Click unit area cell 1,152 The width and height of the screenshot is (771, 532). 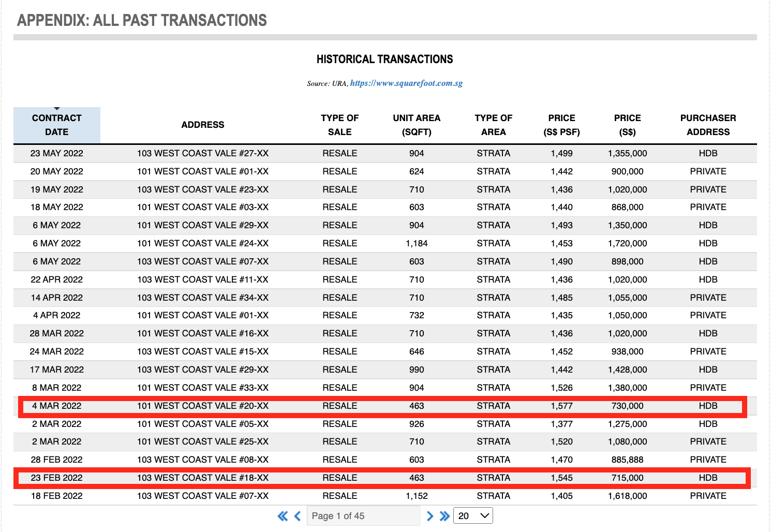pyautogui.click(x=417, y=496)
